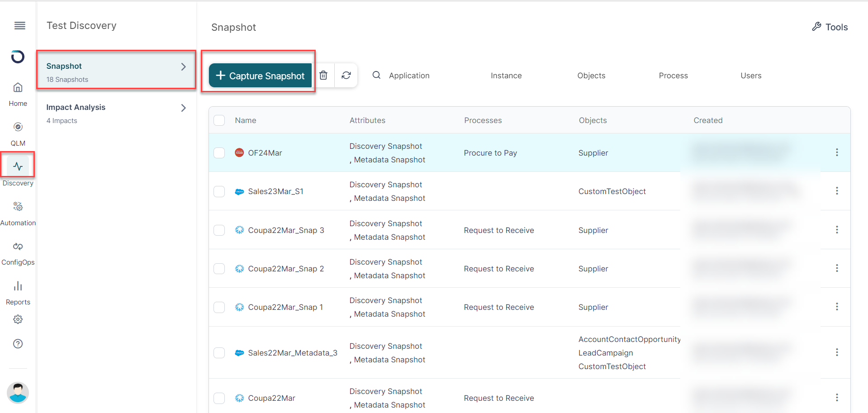Click the circular app logo icon
This screenshot has width=868, height=413.
(18, 57)
